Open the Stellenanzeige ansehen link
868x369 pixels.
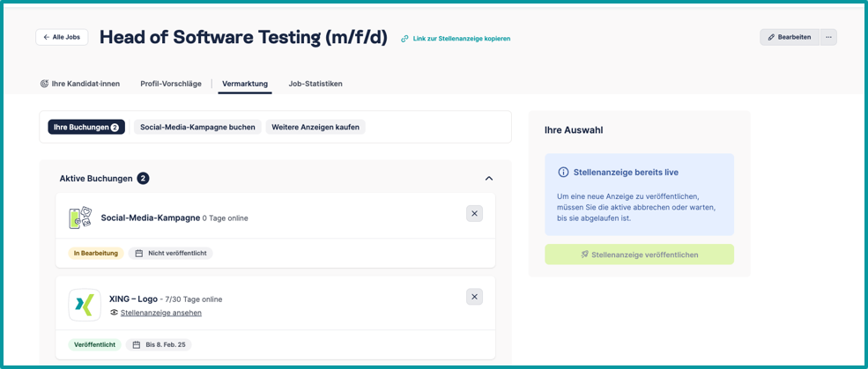pos(160,313)
